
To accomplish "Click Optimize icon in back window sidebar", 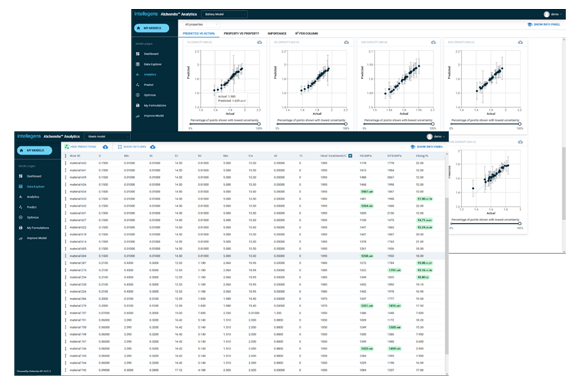I will [x=138, y=95].
